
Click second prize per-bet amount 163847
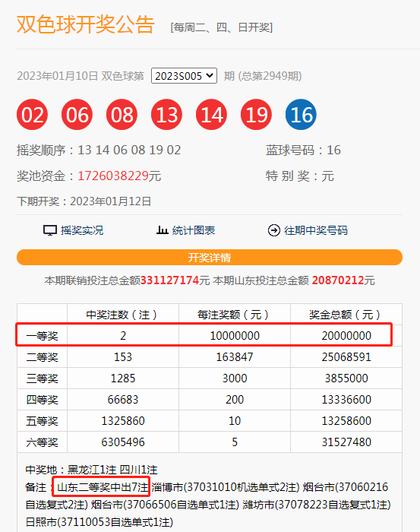tap(235, 357)
